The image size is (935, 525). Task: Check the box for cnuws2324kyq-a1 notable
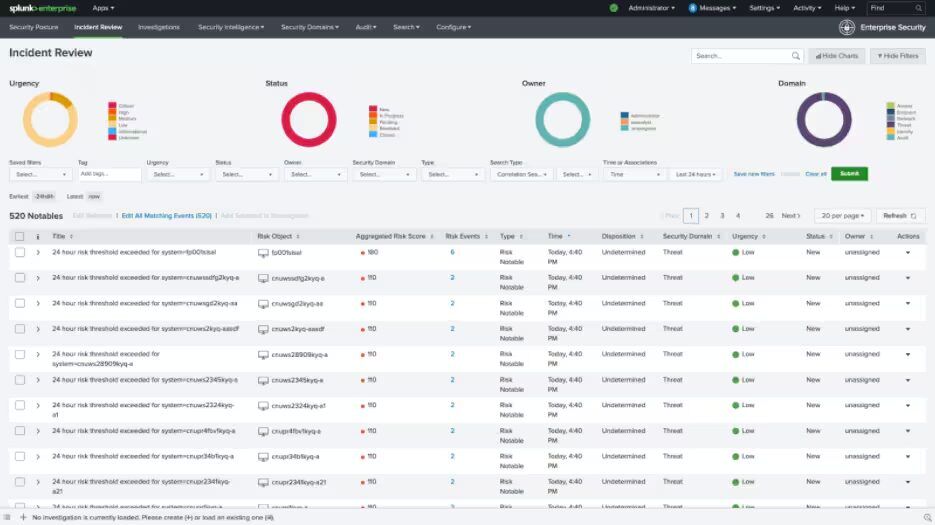tap(20, 406)
